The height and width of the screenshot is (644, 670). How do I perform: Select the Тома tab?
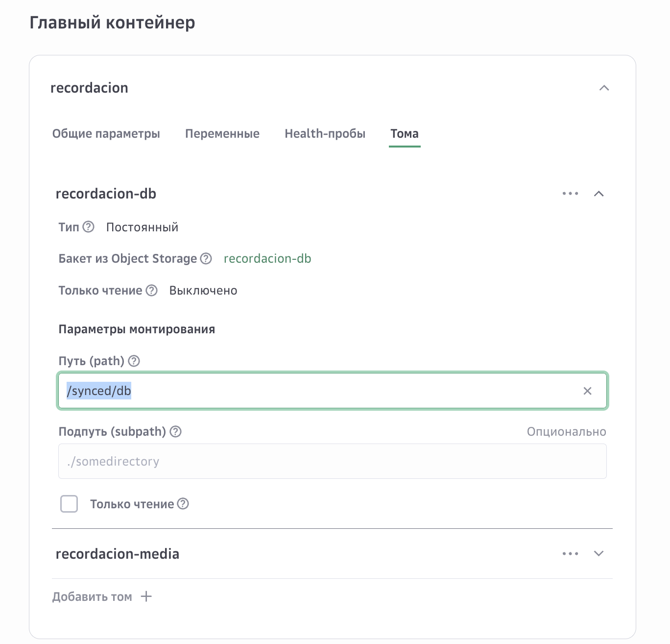[405, 134]
